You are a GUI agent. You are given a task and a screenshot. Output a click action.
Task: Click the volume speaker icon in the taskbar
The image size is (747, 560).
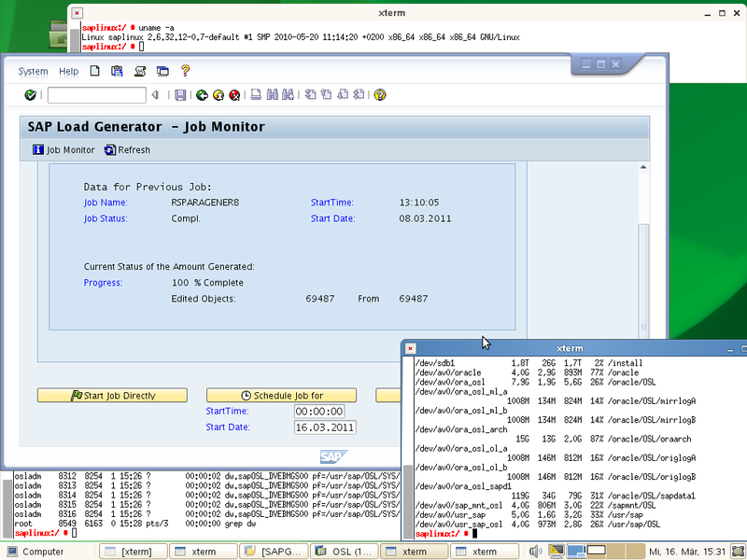click(x=535, y=552)
